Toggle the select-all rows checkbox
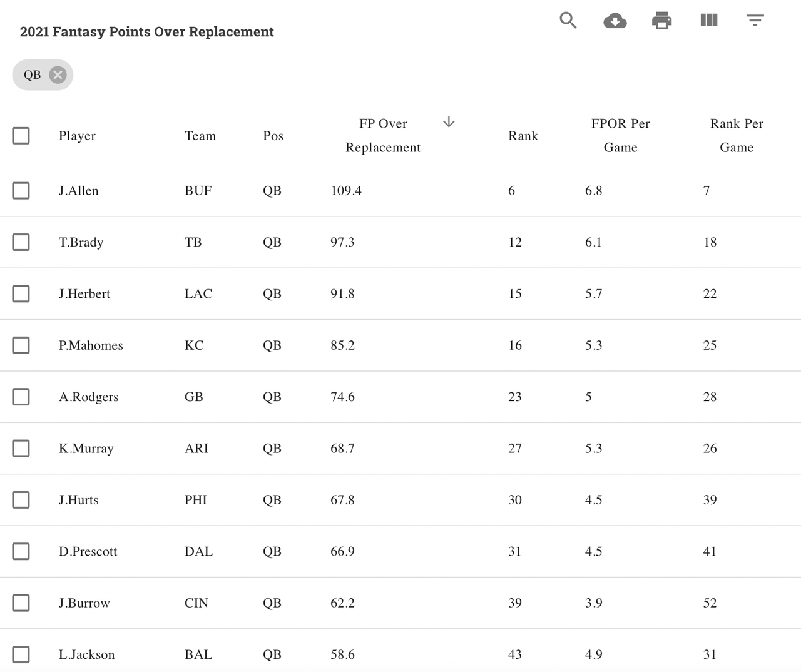 click(21, 136)
